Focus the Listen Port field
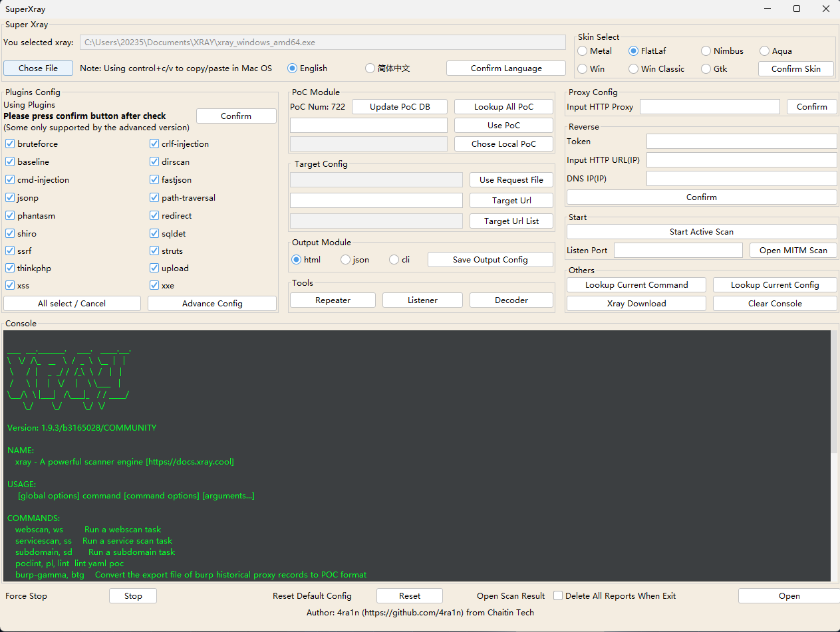 click(x=678, y=251)
